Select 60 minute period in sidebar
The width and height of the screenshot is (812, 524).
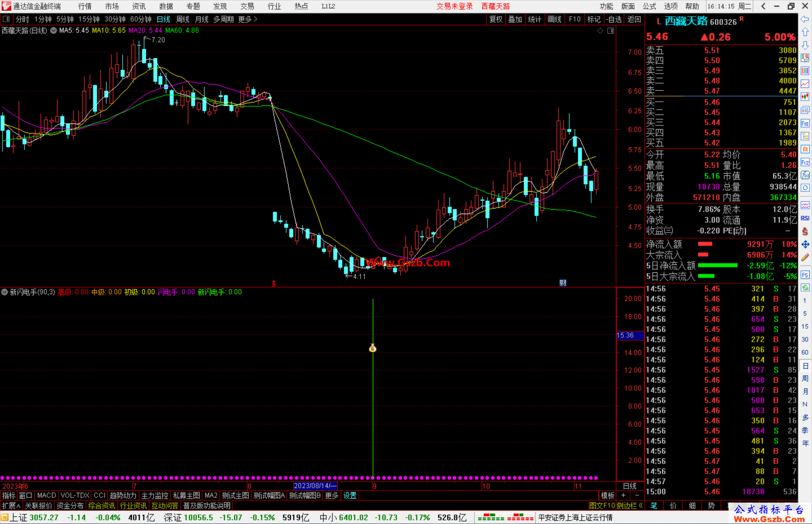point(804,352)
